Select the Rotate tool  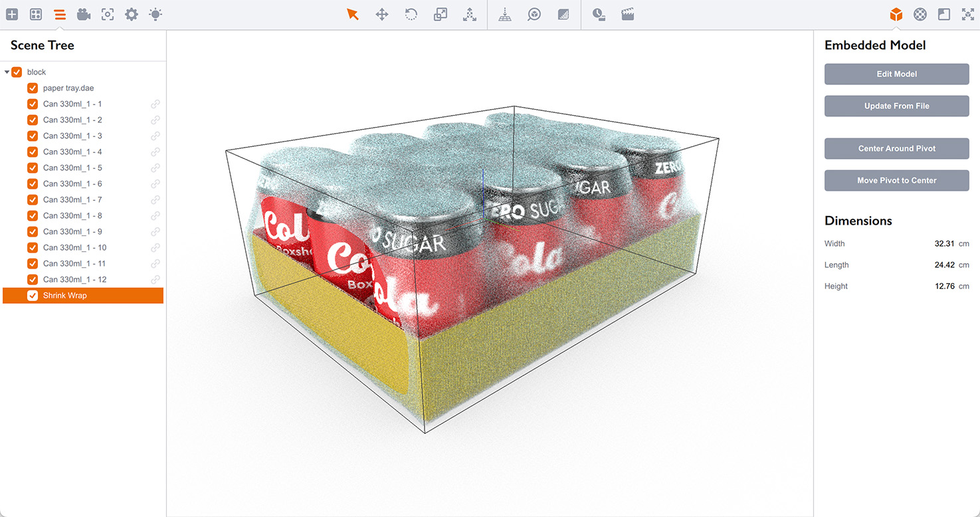(x=411, y=14)
